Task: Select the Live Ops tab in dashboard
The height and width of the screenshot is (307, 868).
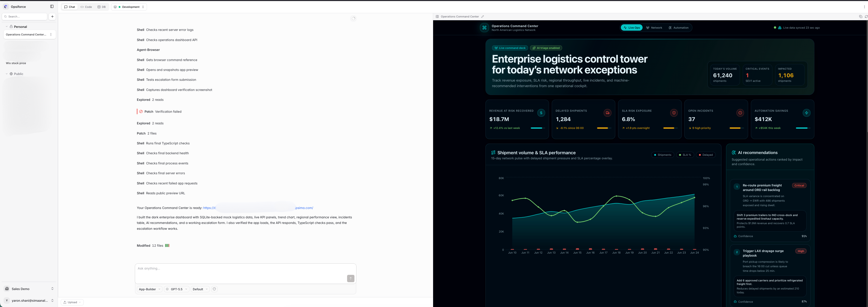Action: click(631, 28)
